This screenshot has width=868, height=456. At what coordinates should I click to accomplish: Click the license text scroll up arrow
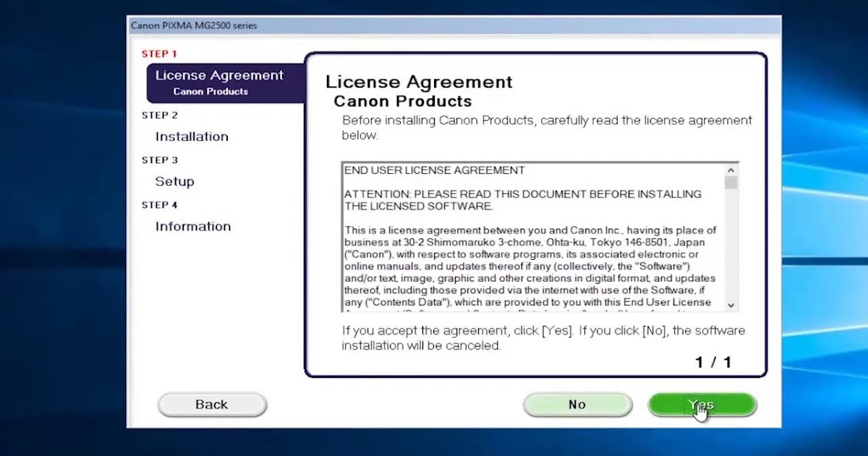731,170
